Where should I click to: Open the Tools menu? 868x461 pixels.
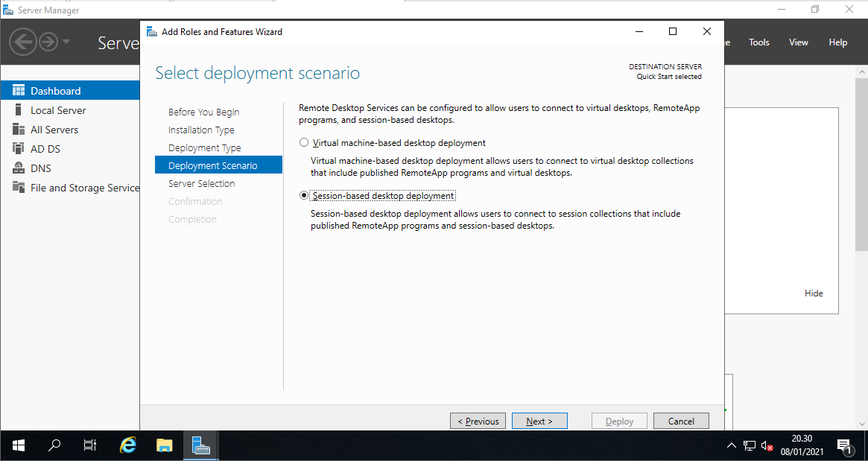pyautogui.click(x=758, y=42)
